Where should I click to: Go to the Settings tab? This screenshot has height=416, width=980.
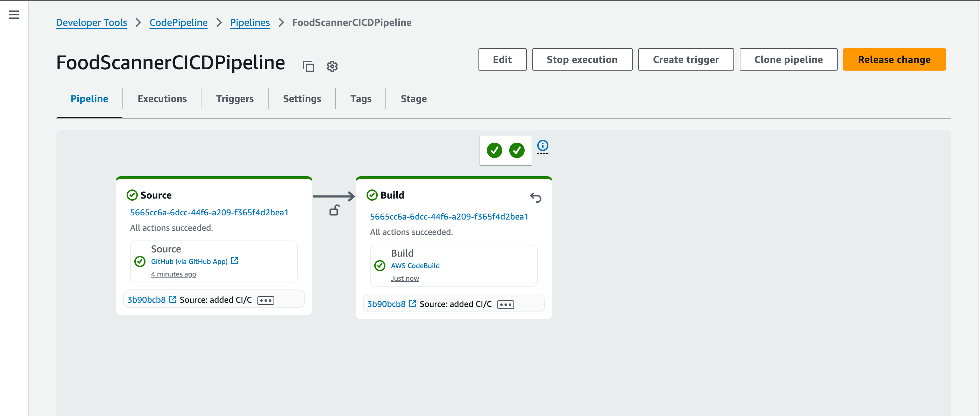tap(302, 99)
